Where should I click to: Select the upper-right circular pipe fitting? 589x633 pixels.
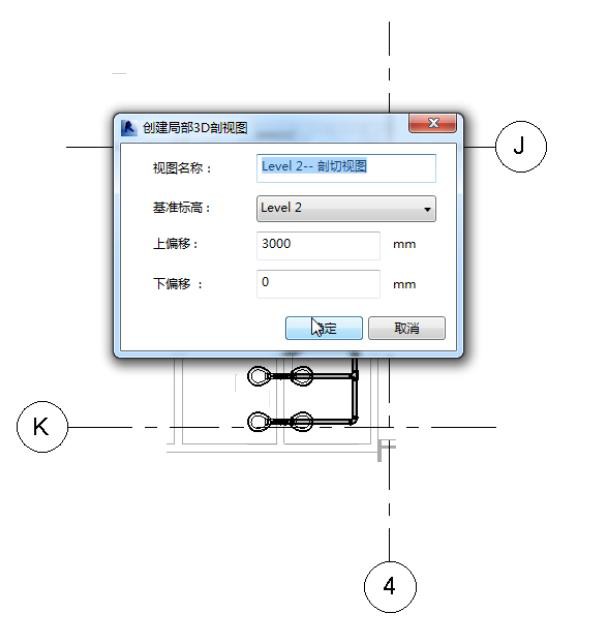pos(302,376)
